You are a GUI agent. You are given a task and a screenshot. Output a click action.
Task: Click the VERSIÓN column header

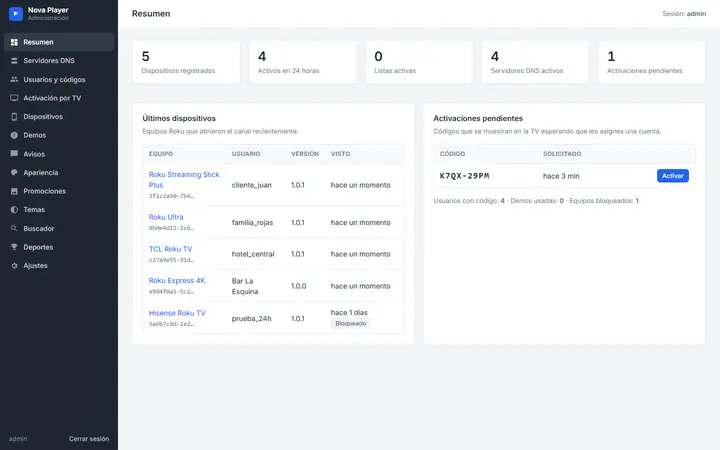(x=305, y=154)
